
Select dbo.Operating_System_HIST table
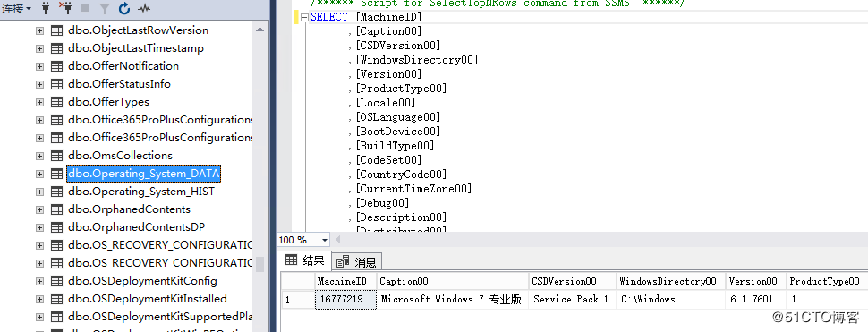(141, 192)
